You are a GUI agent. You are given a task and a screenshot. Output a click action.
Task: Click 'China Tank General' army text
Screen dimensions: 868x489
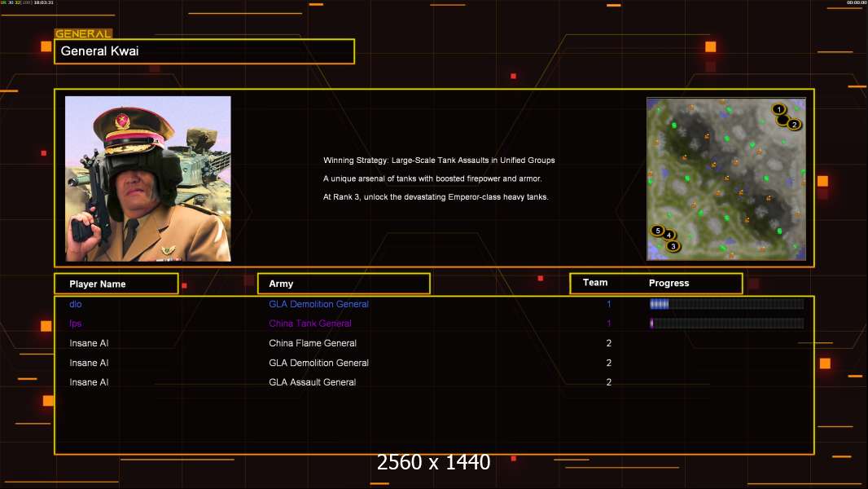[310, 324]
